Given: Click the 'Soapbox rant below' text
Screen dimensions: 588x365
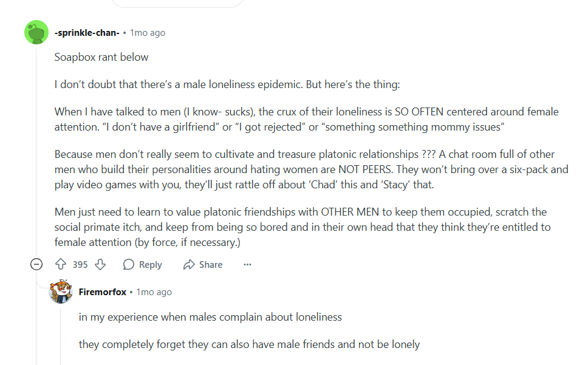Looking at the screenshot, I should [101, 57].
